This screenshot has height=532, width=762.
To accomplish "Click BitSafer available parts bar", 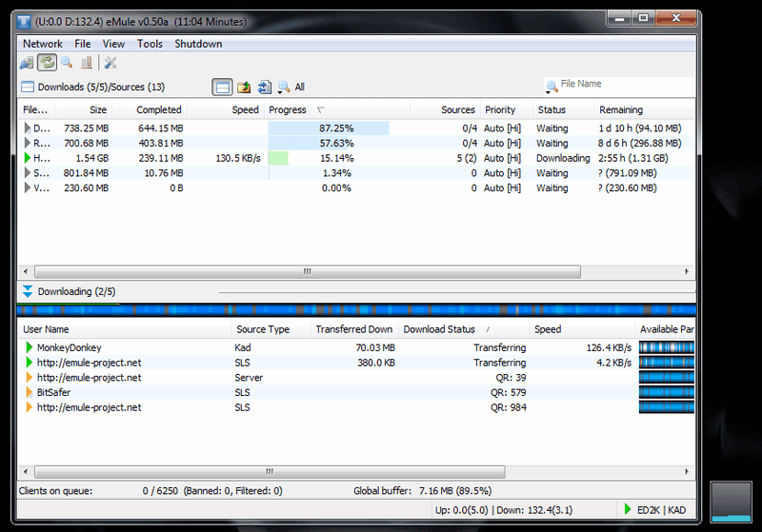I will click(x=666, y=392).
